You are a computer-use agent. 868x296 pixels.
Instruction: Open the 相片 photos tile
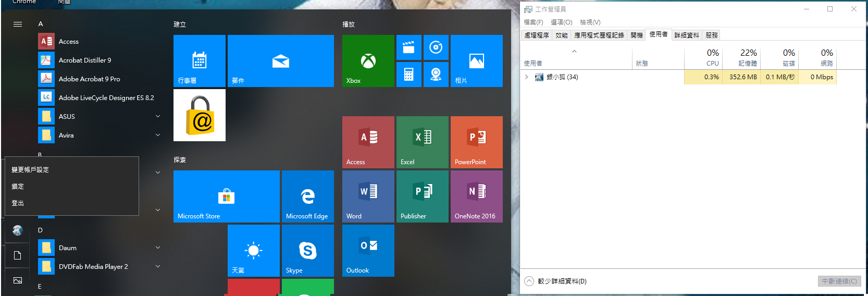tap(477, 61)
